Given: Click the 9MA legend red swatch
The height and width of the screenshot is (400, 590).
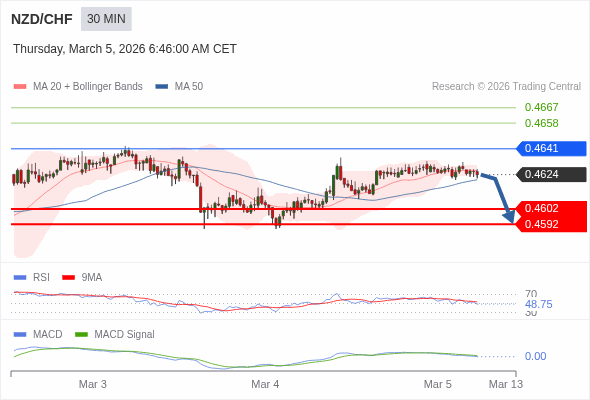Looking at the screenshot, I should point(68,278).
